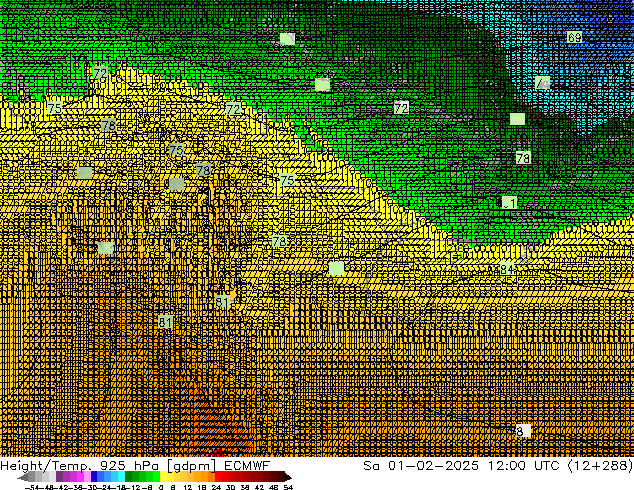This screenshot has height=490, width=634.
Task: Pick the dark purple swatch in the color scale
Action: 59,477
